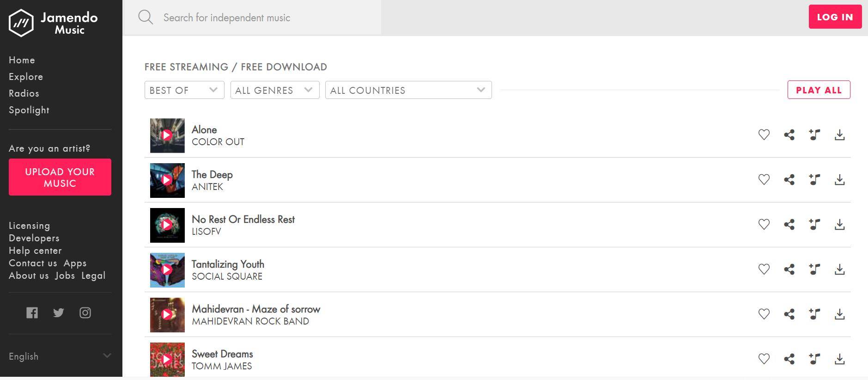Image resolution: width=868 pixels, height=380 pixels.
Task: Like Mahidevran - Maze of sorrow
Action: [x=764, y=314]
